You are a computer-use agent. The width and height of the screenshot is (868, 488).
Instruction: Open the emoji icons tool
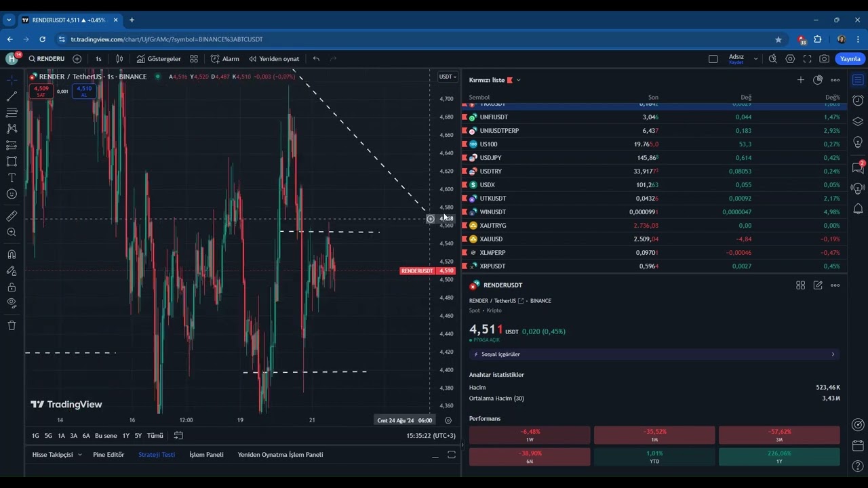point(12,194)
